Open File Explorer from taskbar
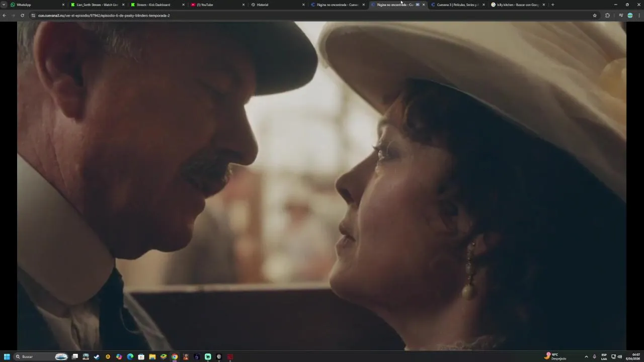644x362 pixels. (x=152, y=356)
